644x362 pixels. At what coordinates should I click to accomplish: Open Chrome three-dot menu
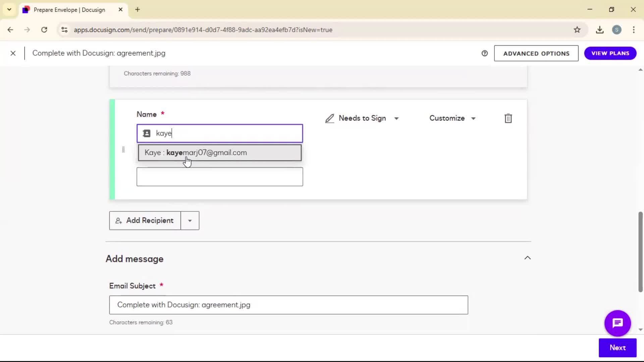[634, 30]
